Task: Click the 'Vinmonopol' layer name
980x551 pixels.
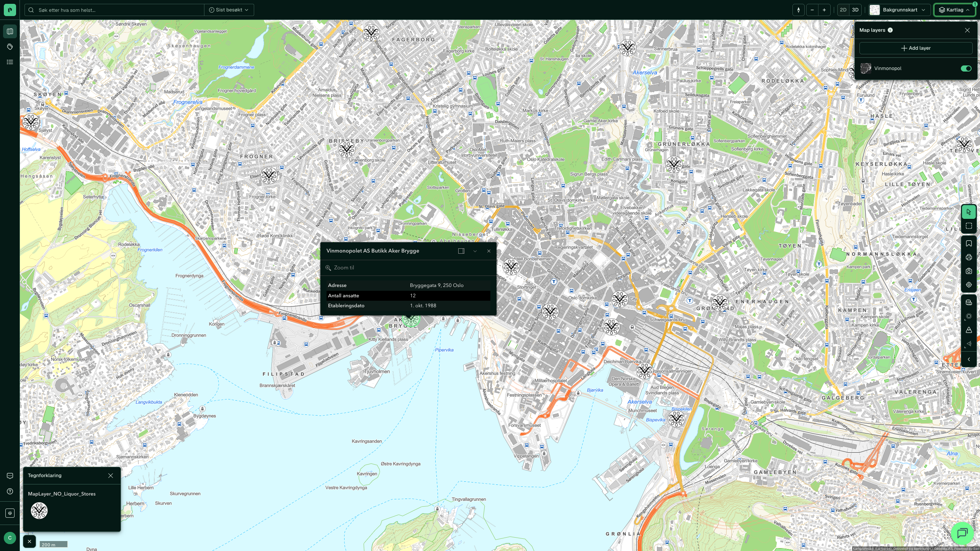Action: click(x=888, y=68)
